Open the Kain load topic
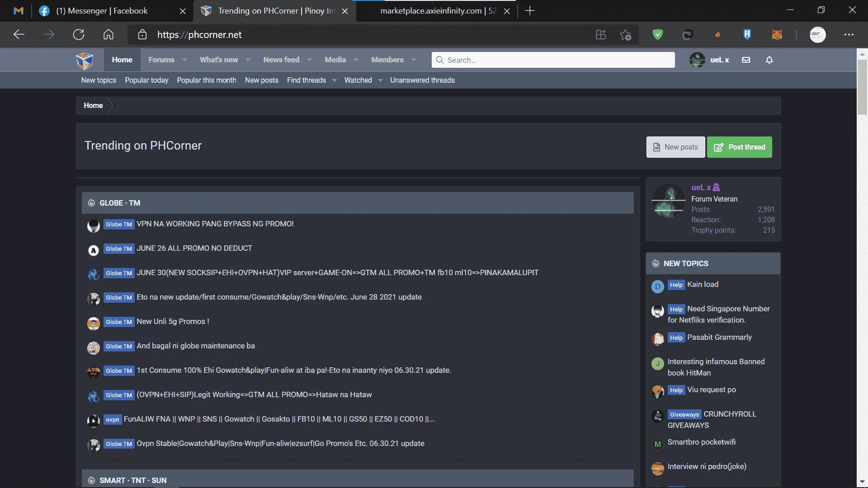 703,285
